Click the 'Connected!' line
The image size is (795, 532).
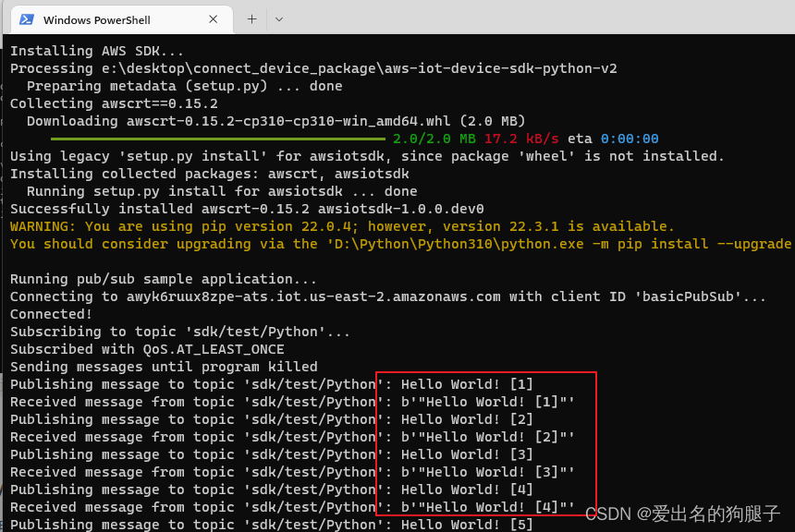(x=51, y=314)
